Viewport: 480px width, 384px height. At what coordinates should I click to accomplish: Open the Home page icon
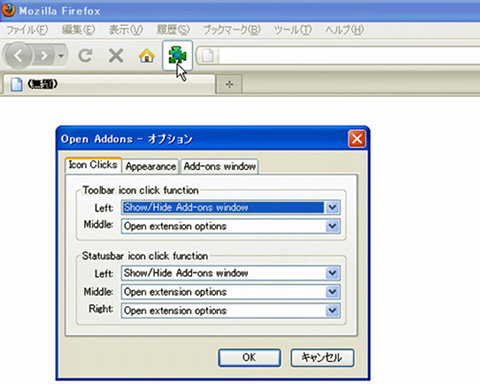[x=147, y=56]
